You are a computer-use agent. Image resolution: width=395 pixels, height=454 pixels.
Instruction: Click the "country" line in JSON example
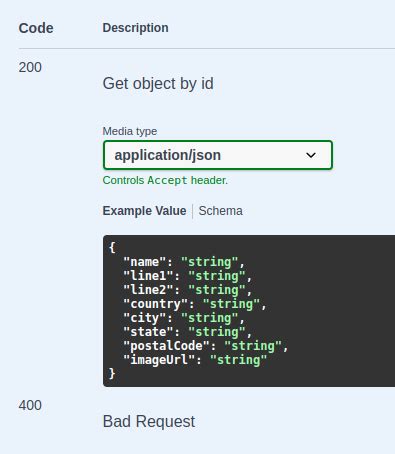(195, 304)
